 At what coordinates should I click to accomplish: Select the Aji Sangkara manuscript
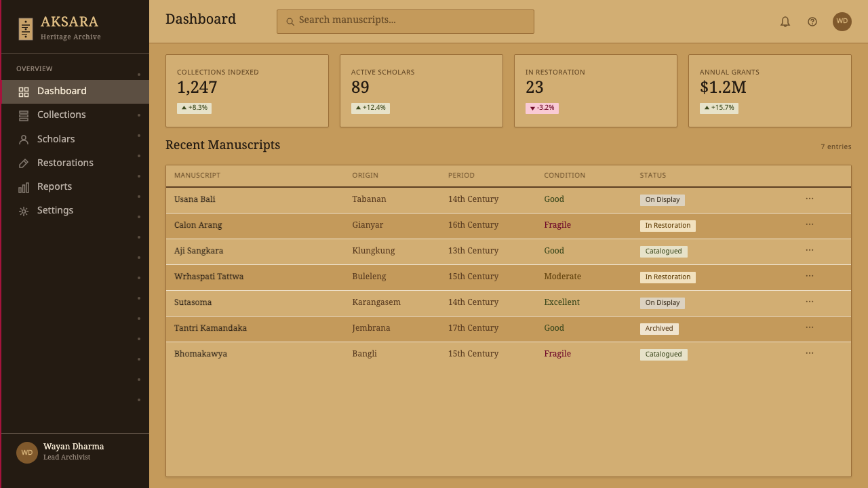point(199,251)
